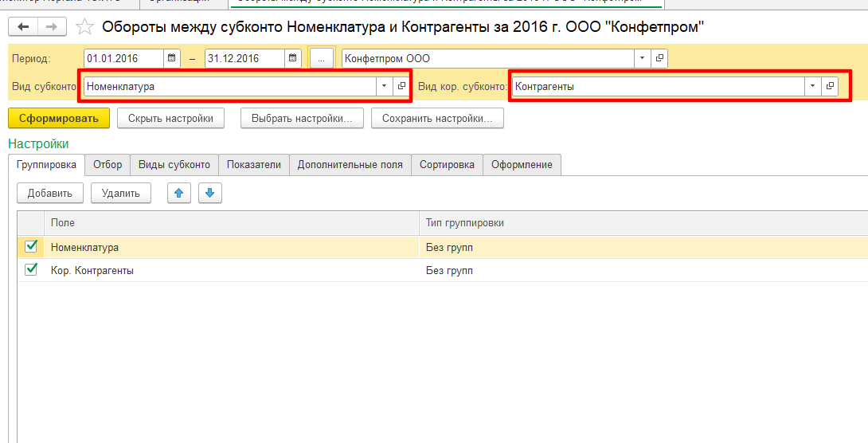Screen dimensions: 868x443
Task: Open calendar for start date 01.01.2016
Action: 171,58
